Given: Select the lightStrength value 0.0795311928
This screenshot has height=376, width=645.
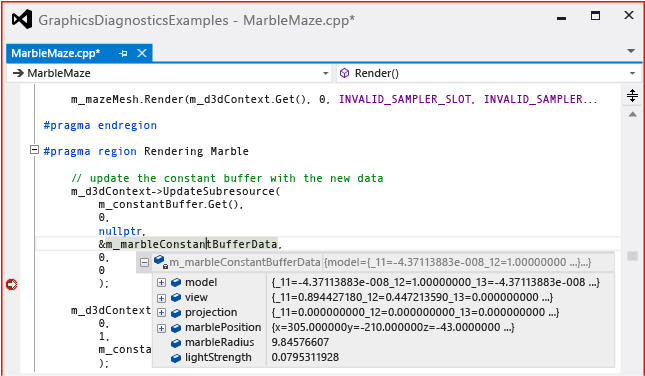Looking at the screenshot, I should [305, 357].
